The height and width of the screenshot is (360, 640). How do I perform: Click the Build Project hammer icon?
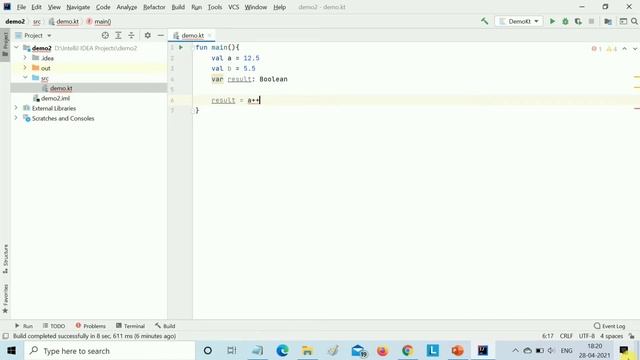(x=484, y=21)
